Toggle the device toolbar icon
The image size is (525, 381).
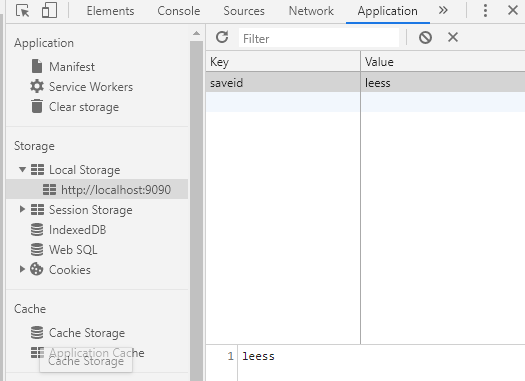point(49,11)
